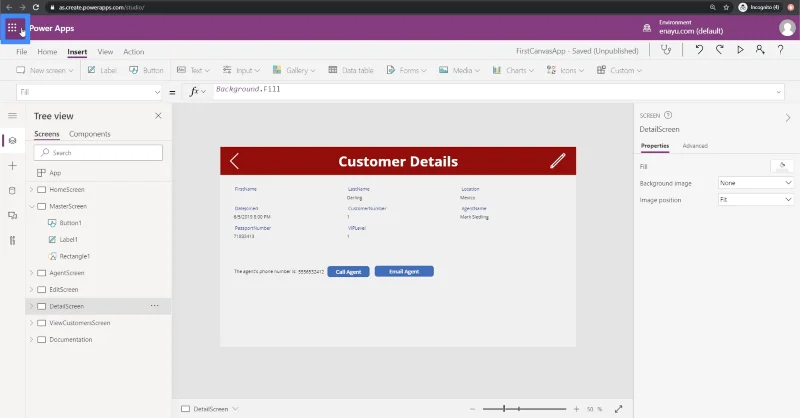
Task: Click the fit-to-window expand icon
Action: tap(618, 409)
